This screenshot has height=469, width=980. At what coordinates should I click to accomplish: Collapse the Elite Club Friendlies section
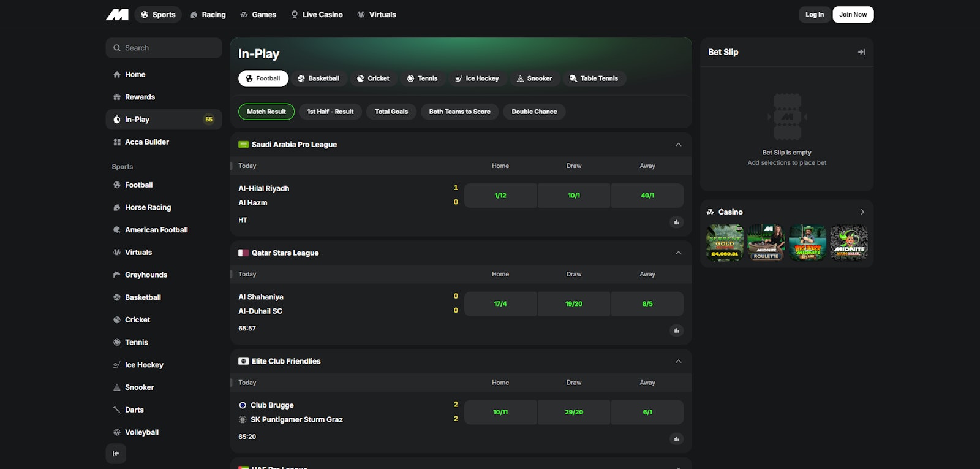678,362
